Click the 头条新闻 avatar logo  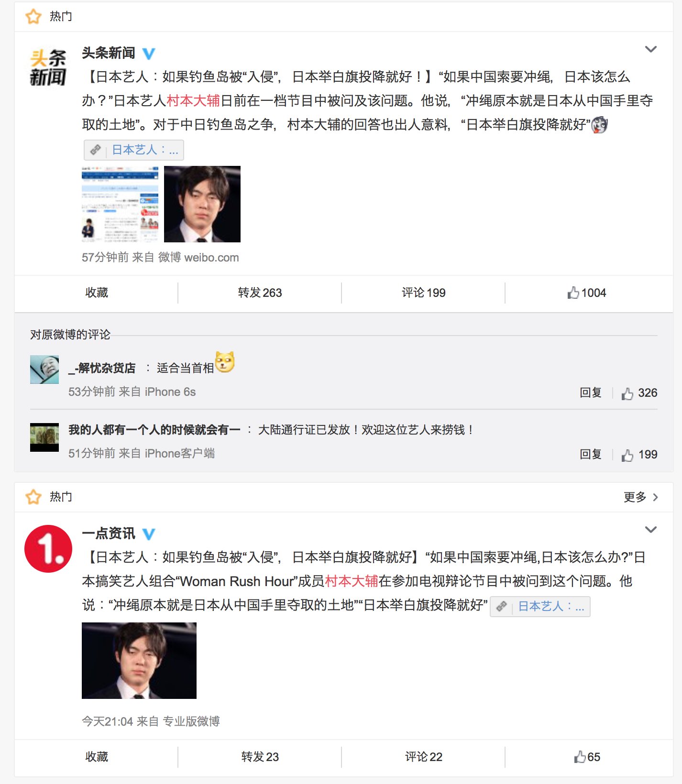pyautogui.click(x=48, y=68)
